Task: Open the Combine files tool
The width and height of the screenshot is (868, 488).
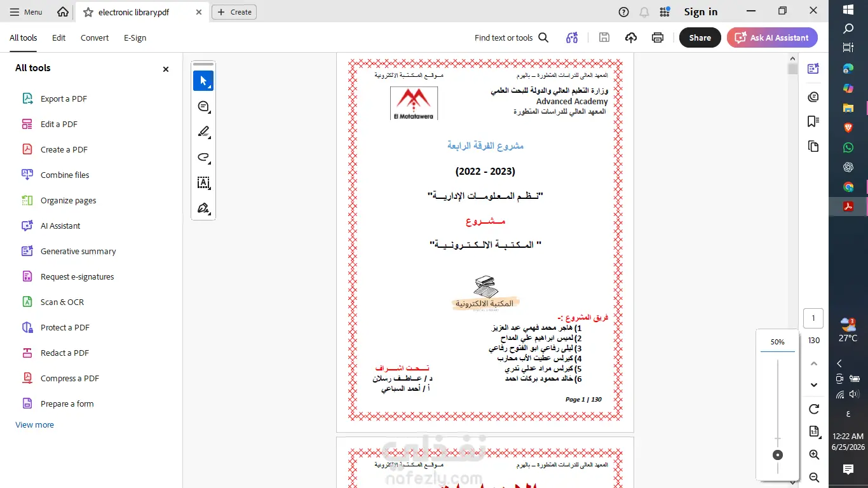Action: click(65, 175)
